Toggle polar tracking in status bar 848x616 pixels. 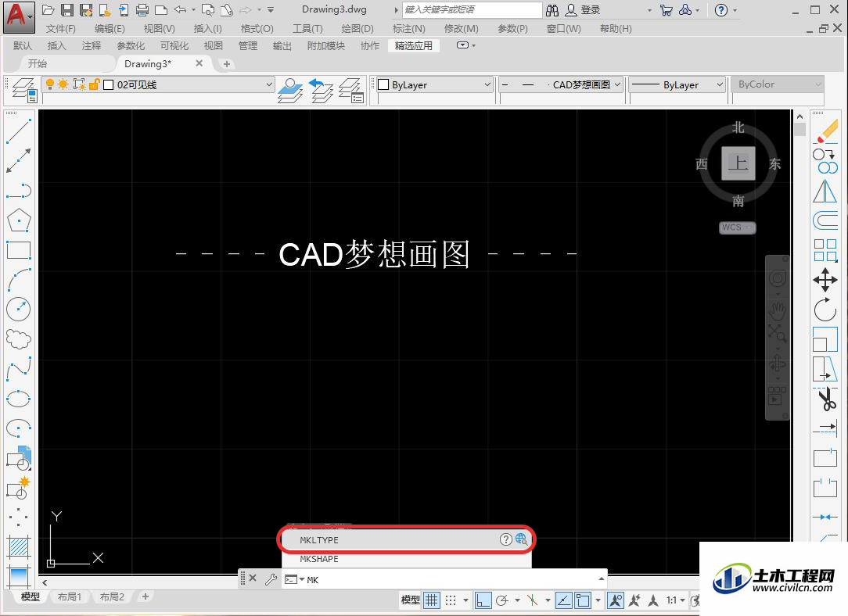point(502,600)
